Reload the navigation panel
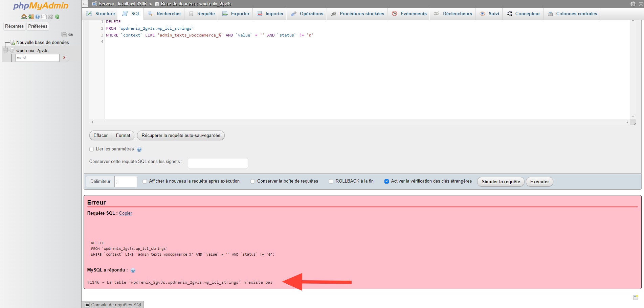This screenshot has height=308, width=644. tap(57, 17)
